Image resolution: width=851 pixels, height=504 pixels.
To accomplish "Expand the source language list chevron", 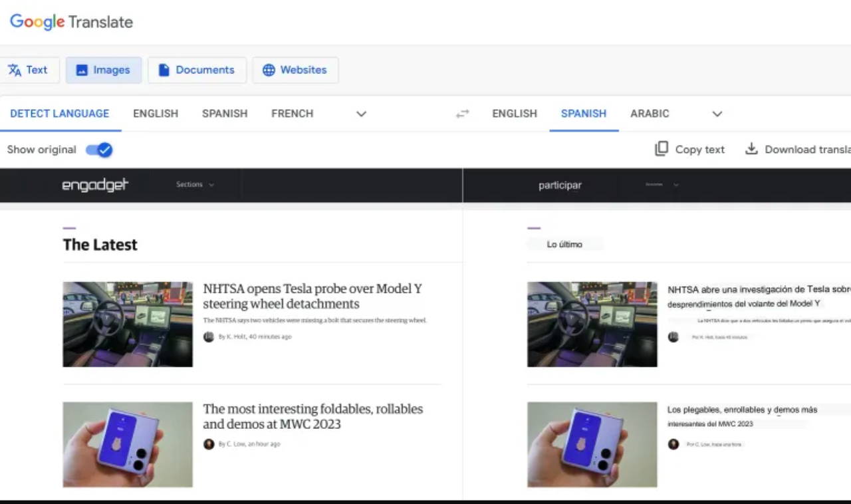I will coord(361,114).
